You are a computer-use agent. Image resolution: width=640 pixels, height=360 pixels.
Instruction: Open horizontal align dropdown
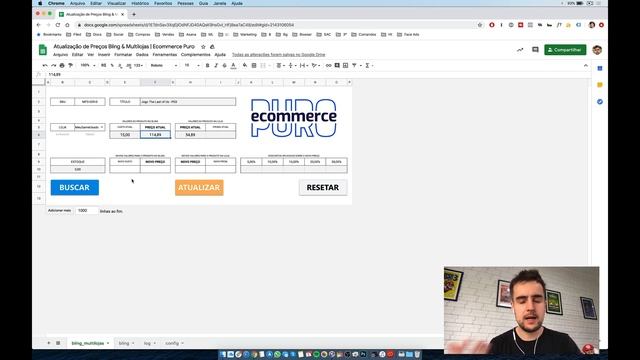(280, 65)
